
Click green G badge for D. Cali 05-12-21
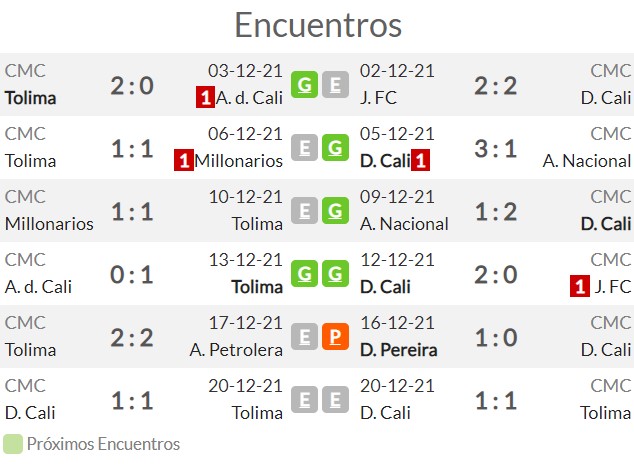click(335, 148)
